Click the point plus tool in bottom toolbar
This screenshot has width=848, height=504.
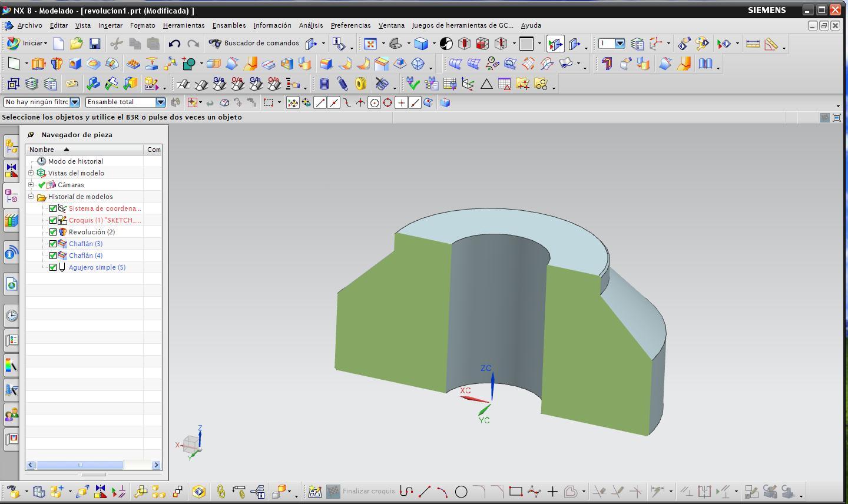[552, 492]
